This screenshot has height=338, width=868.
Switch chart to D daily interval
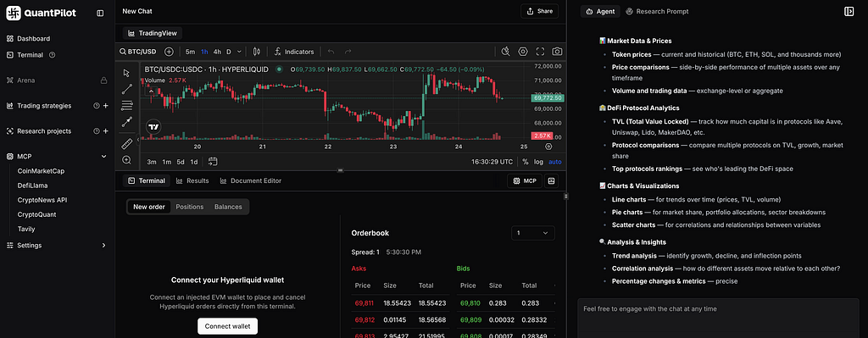(x=229, y=52)
